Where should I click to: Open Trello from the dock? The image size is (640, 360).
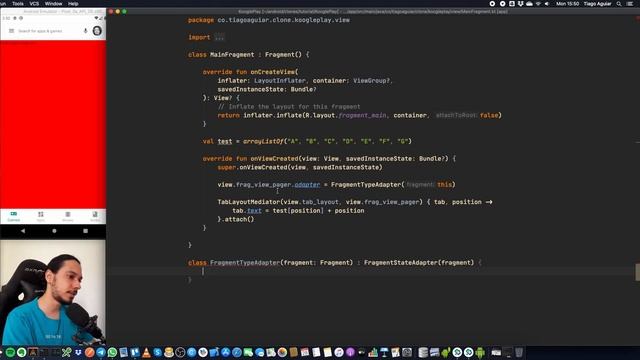135,352
